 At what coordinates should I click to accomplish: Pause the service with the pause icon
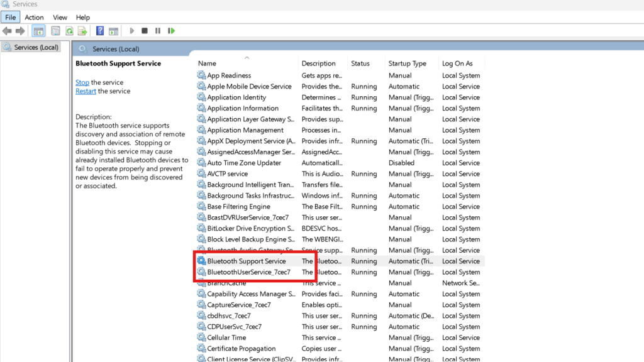click(158, 30)
